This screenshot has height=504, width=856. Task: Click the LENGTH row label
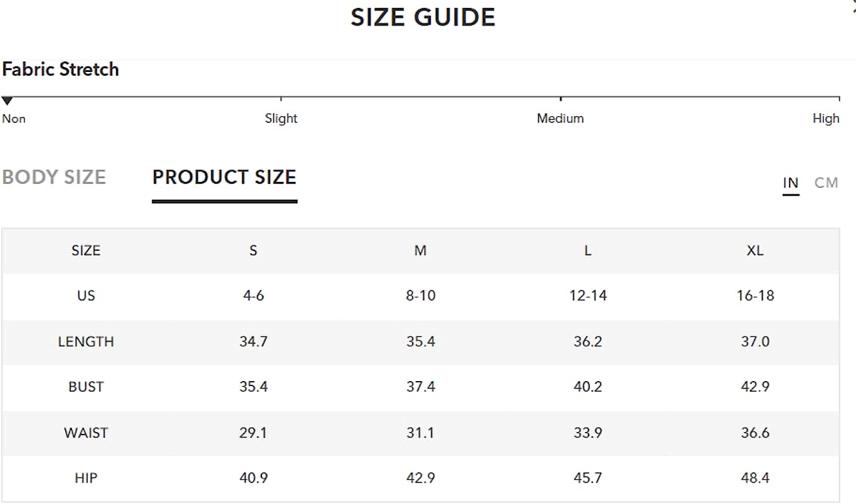click(86, 341)
